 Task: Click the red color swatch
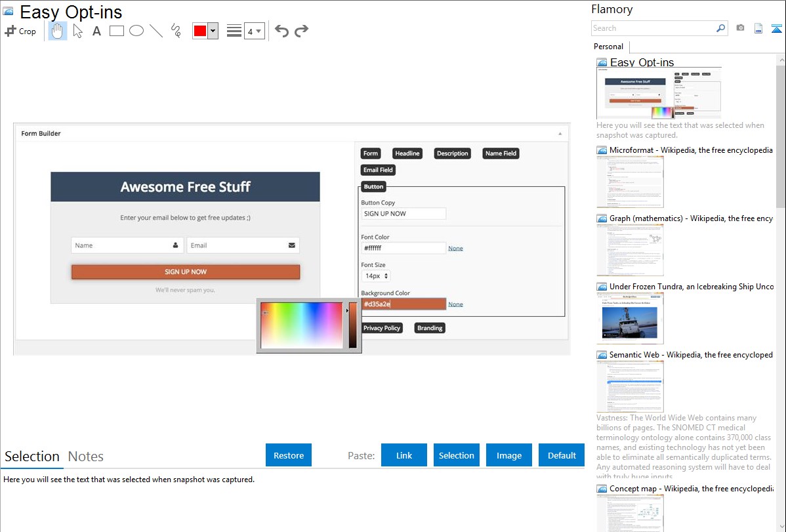click(200, 31)
